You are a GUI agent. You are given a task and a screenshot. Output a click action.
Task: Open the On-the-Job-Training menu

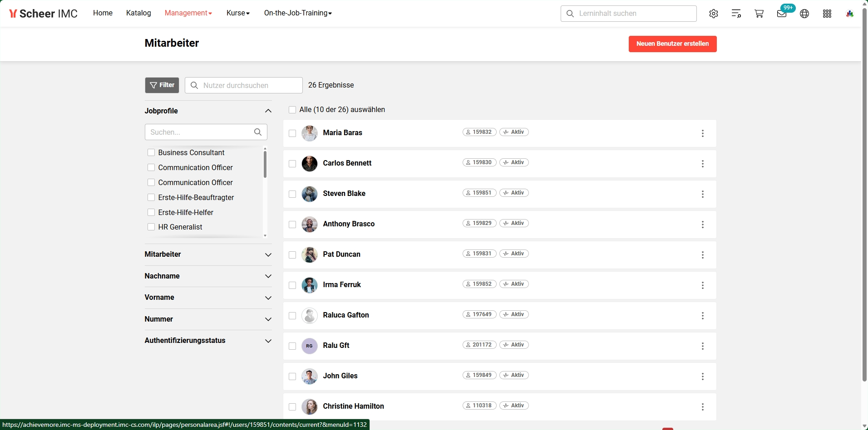pyautogui.click(x=298, y=13)
